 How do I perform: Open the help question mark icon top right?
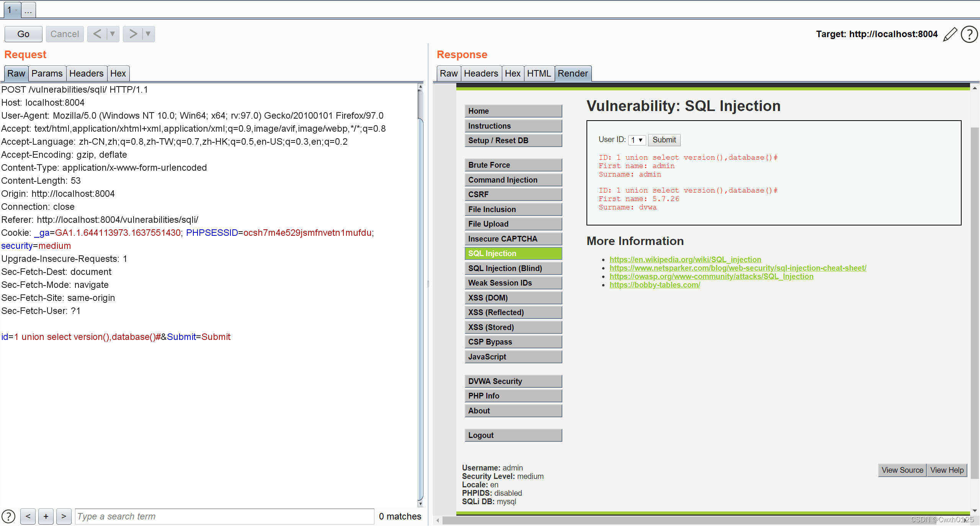[x=969, y=34]
